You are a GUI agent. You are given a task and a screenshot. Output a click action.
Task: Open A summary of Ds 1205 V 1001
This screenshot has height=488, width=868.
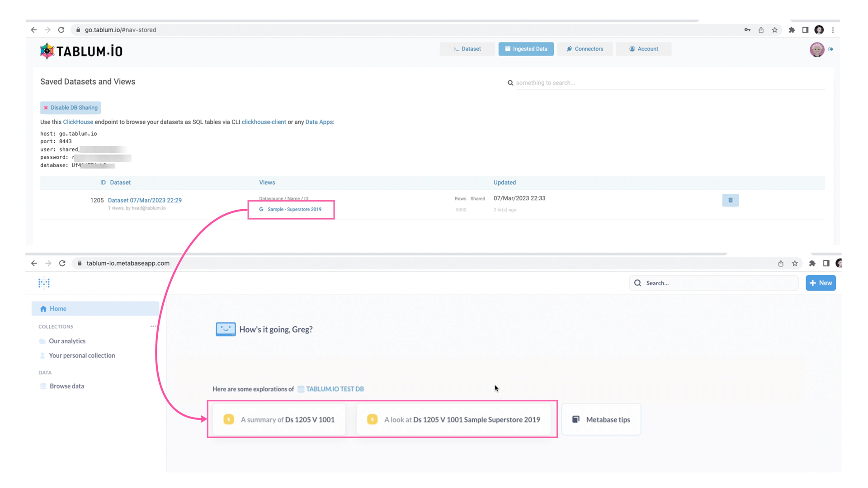click(x=279, y=419)
